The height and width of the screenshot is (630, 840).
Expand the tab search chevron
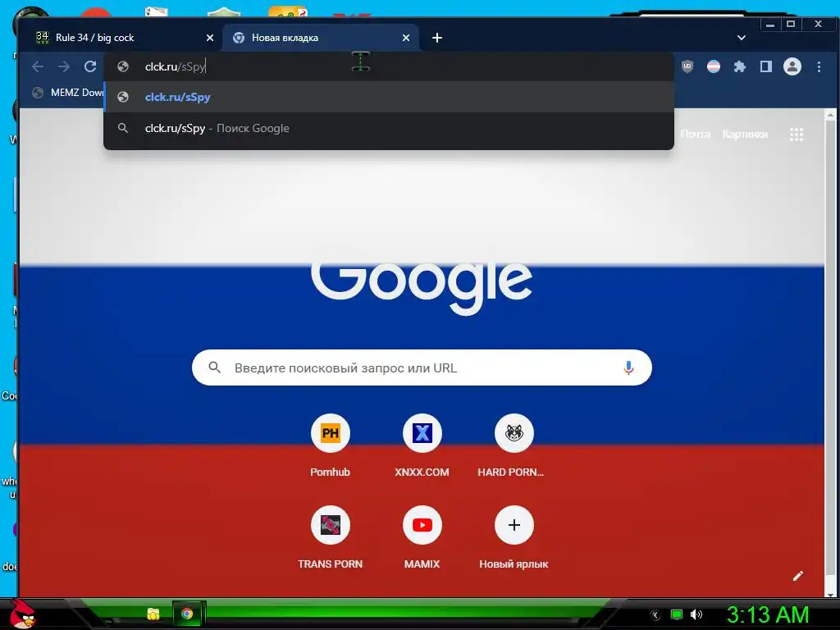tap(742, 38)
